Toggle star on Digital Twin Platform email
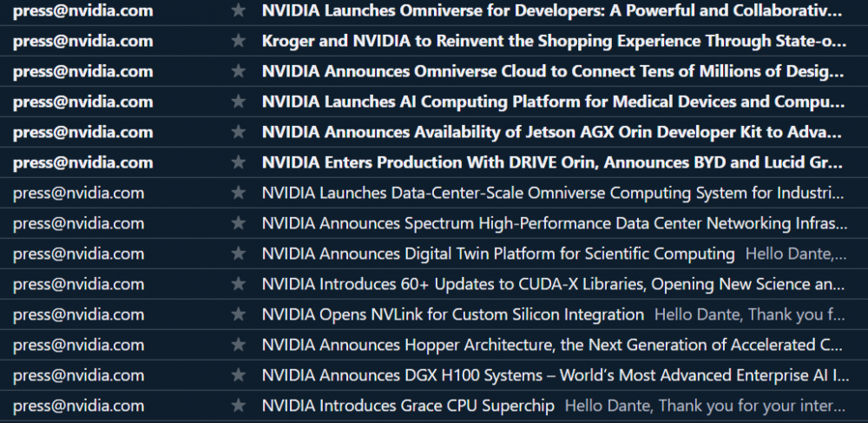The image size is (868, 423). (239, 254)
